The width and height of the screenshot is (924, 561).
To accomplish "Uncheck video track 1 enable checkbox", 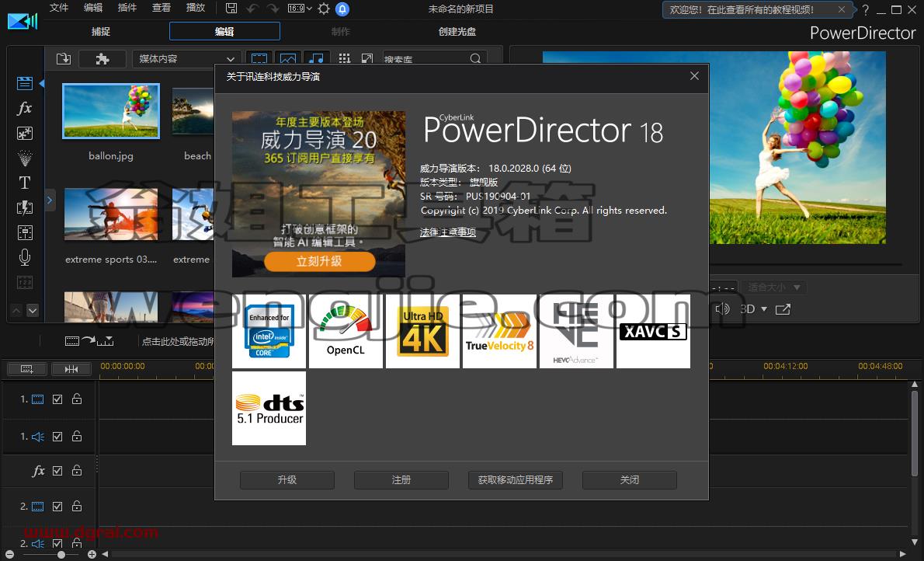I will [x=57, y=399].
